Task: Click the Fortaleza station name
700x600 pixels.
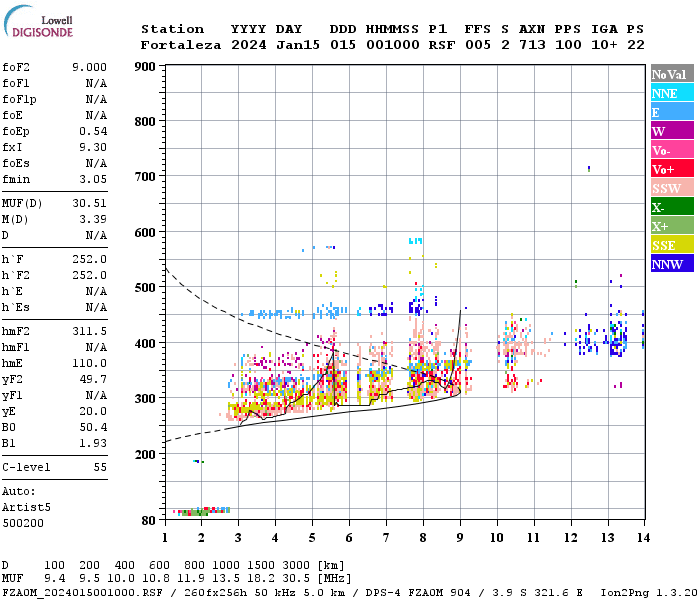Action: click(x=181, y=45)
